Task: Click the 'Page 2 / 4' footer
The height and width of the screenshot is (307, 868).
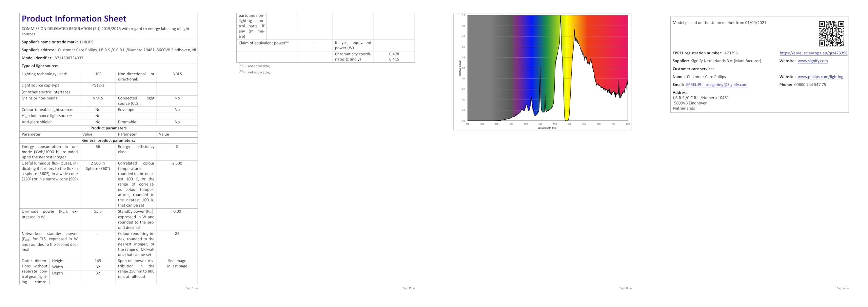Action: pyautogui.click(x=409, y=288)
